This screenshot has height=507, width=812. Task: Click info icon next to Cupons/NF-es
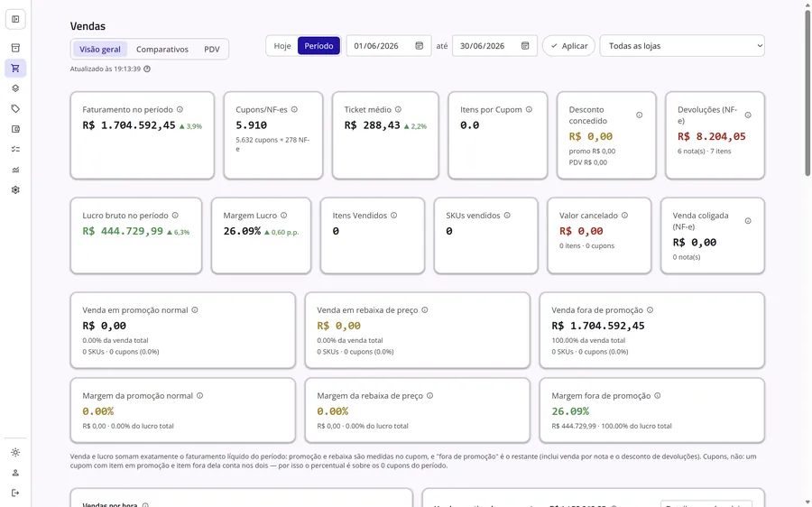[294, 109]
